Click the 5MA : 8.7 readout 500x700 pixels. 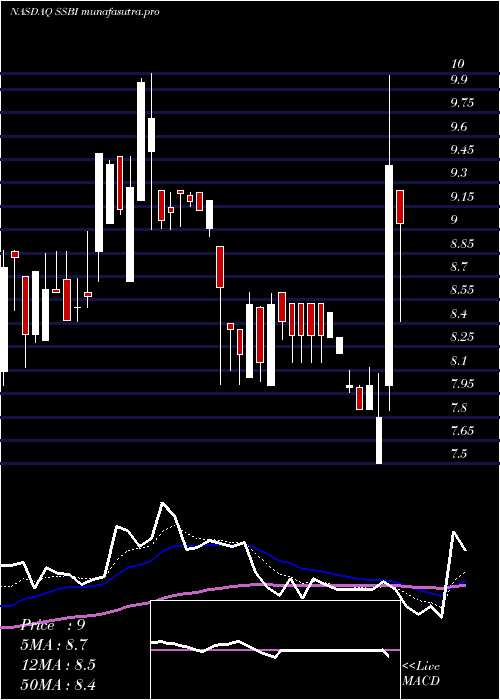pos(54,645)
